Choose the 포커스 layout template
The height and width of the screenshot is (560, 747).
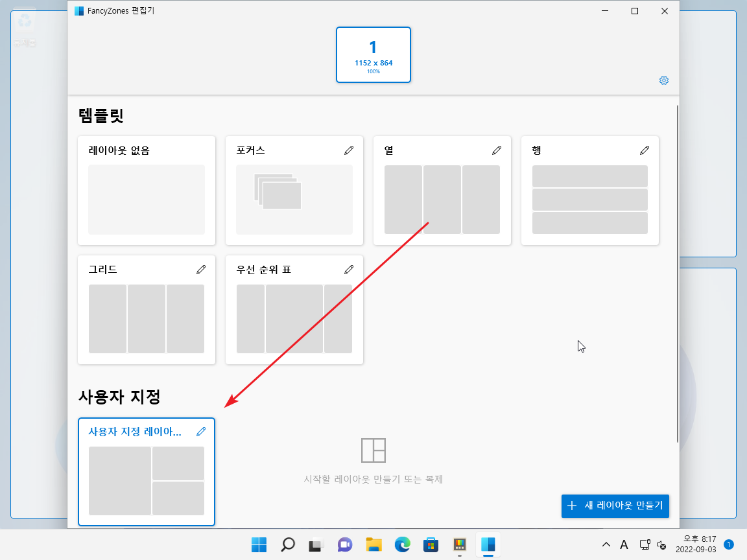[x=294, y=191]
